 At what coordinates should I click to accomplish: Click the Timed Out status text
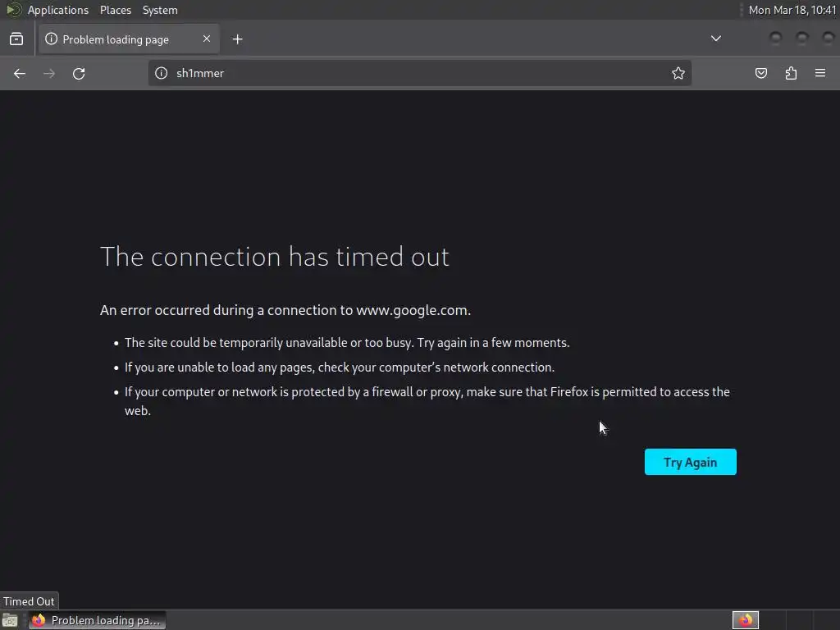point(29,601)
